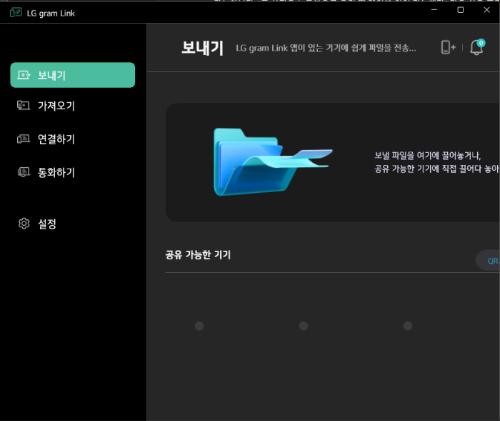Open the 동화하기 sidebar menu
The width and height of the screenshot is (500, 421).
pyautogui.click(x=73, y=172)
